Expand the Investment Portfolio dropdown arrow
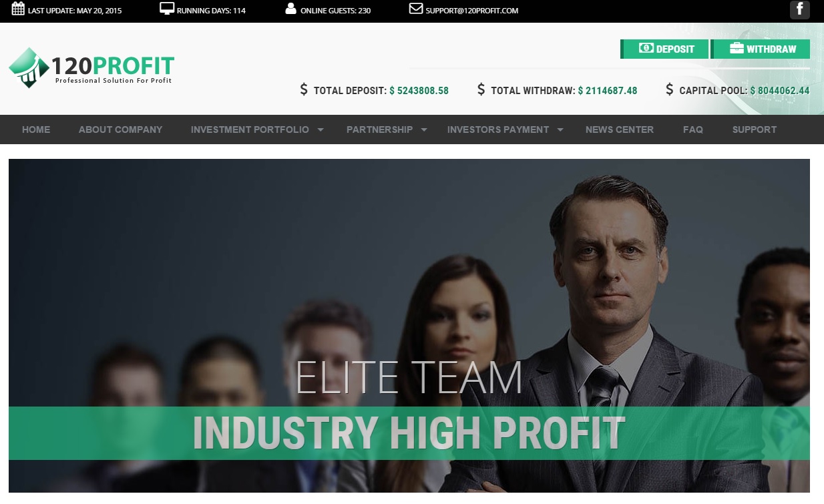The image size is (824, 504). click(x=321, y=130)
